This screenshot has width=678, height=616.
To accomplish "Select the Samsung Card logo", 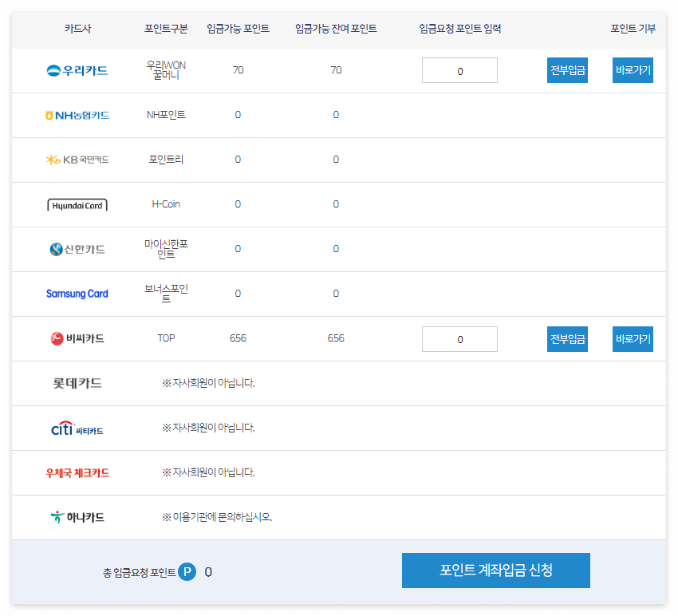I will point(77,294).
